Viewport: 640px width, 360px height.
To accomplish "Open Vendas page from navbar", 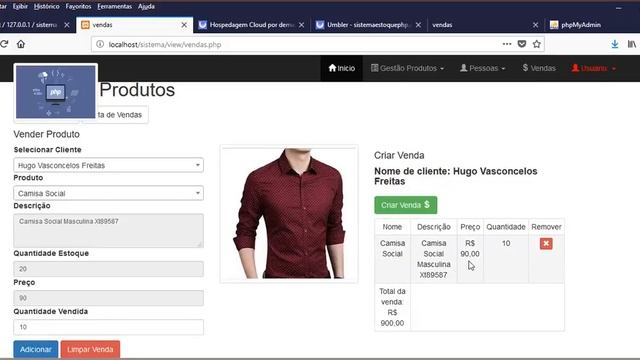I will (x=539, y=68).
